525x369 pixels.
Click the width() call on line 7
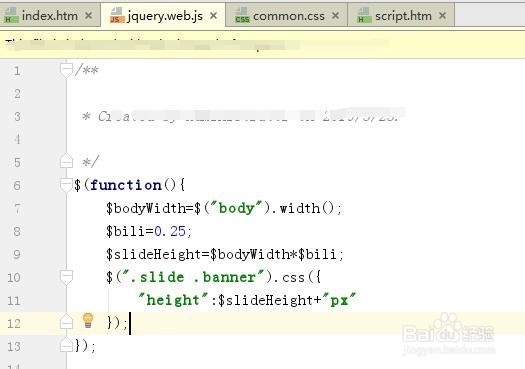click(306, 208)
